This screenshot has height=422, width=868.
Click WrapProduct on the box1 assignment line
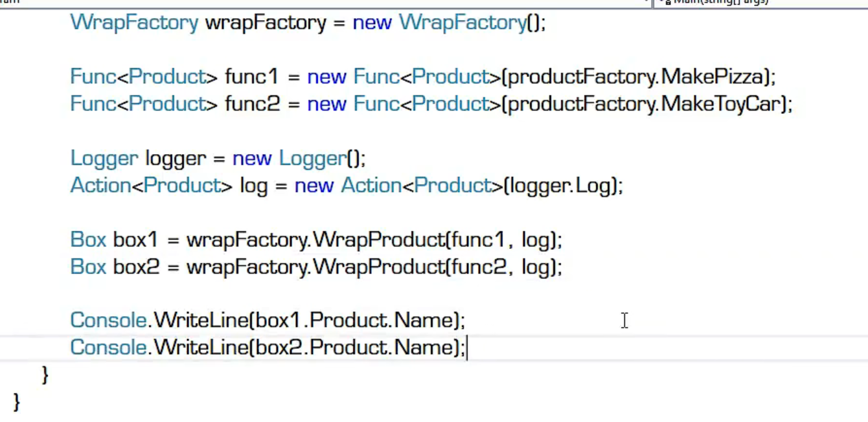click(378, 240)
